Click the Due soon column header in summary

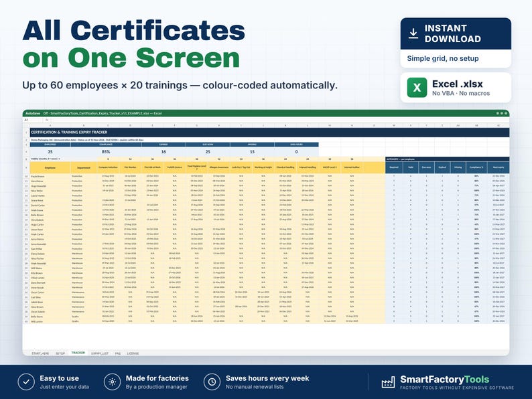pos(426,167)
